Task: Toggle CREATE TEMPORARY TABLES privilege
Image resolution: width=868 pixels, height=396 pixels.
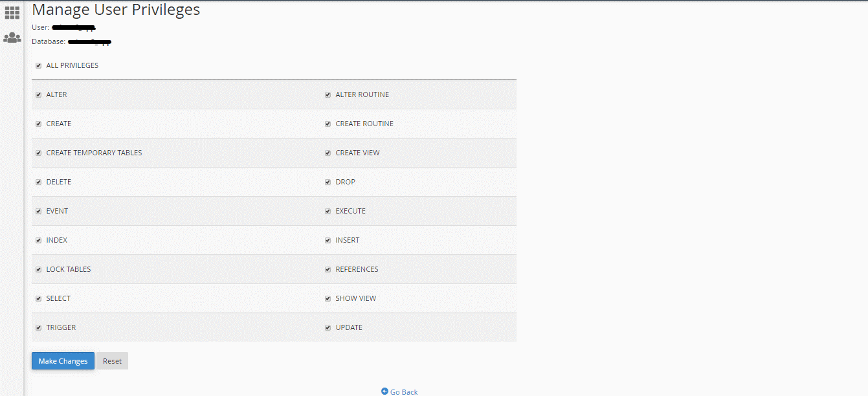Action: pos(38,152)
